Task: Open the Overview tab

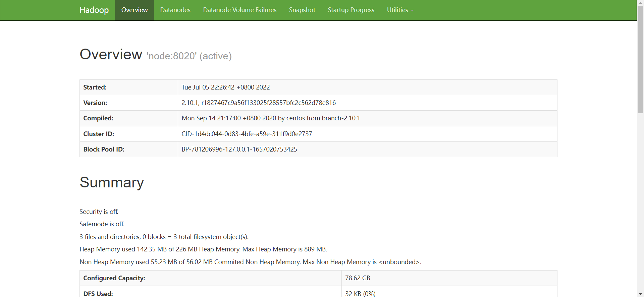Action: coord(135,10)
